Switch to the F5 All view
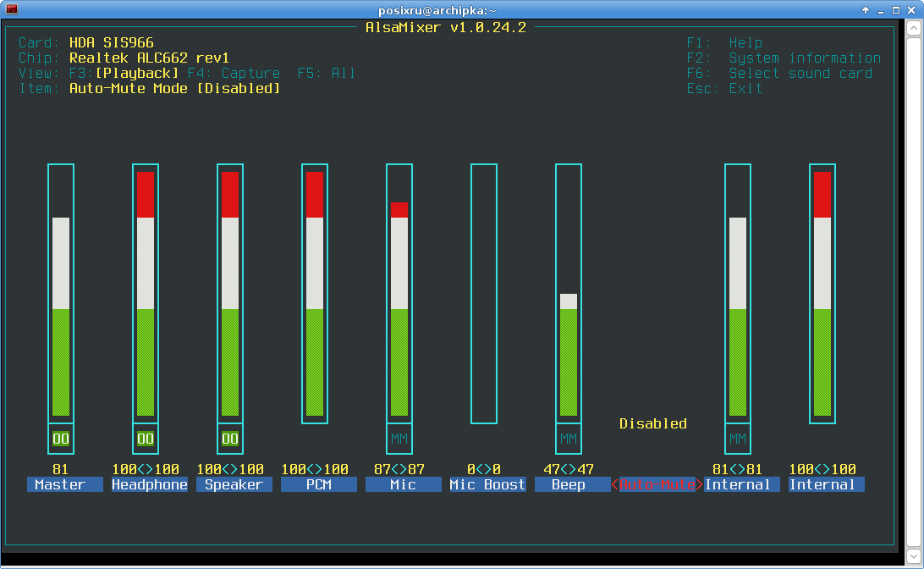The image size is (924, 569). pyautogui.click(x=327, y=73)
